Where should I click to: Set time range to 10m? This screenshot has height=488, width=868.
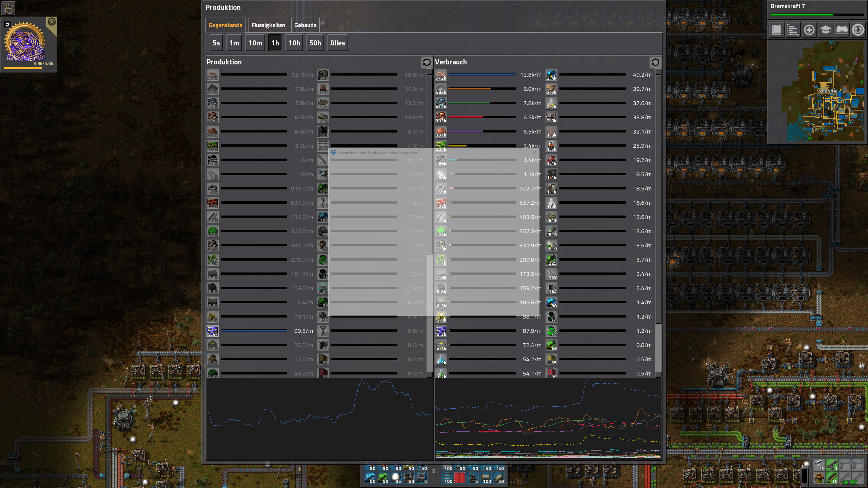[255, 43]
